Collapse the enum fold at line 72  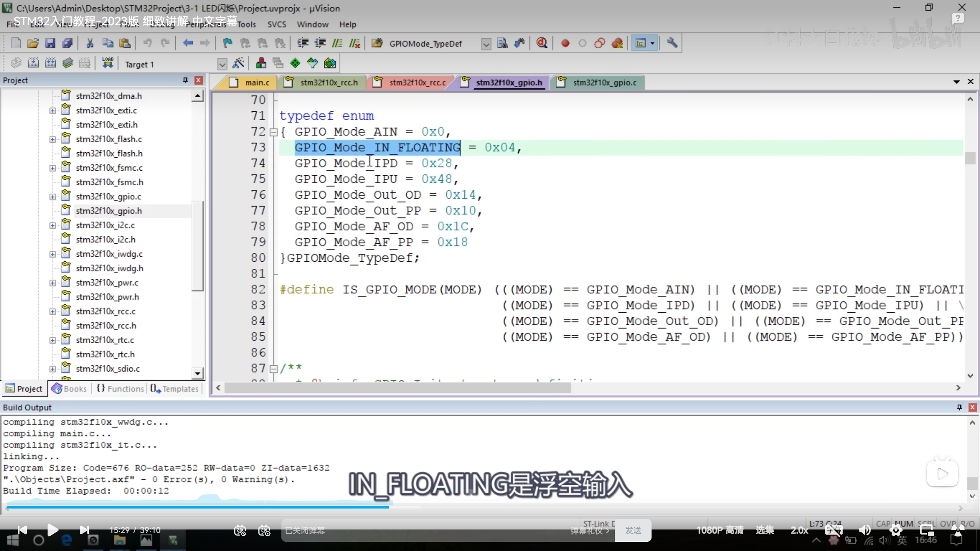click(x=273, y=132)
